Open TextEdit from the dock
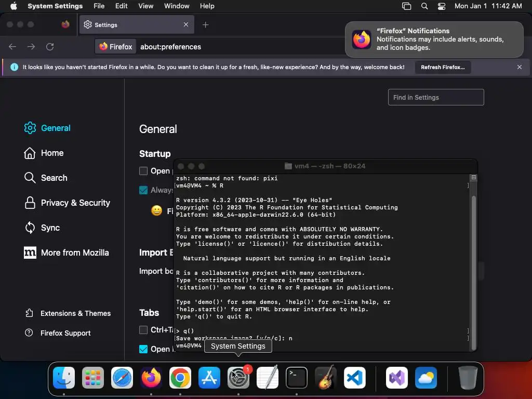Screen dimensions: 532x399 (x=268, y=378)
